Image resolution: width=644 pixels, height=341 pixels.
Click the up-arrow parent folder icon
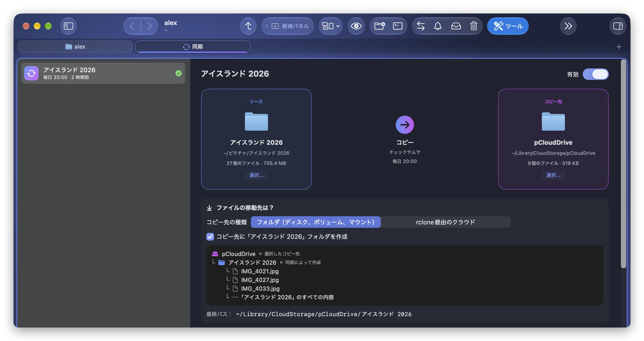click(x=248, y=26)
